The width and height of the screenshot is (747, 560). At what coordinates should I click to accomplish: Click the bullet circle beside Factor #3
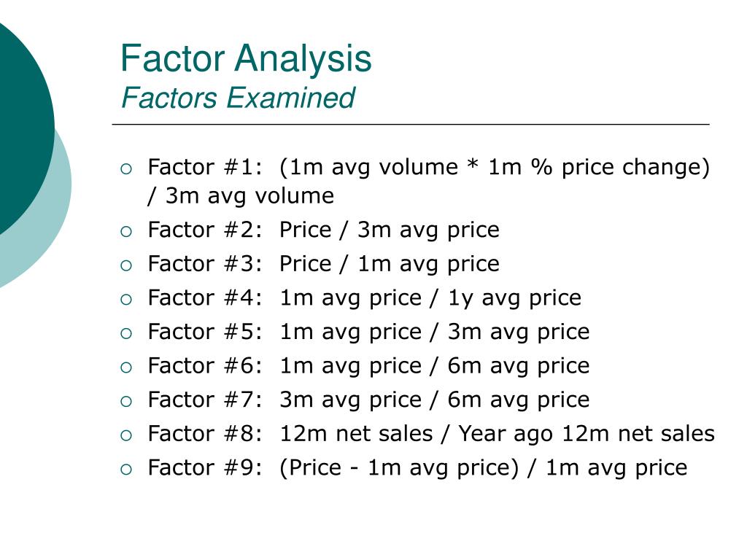tap(126, 265)
